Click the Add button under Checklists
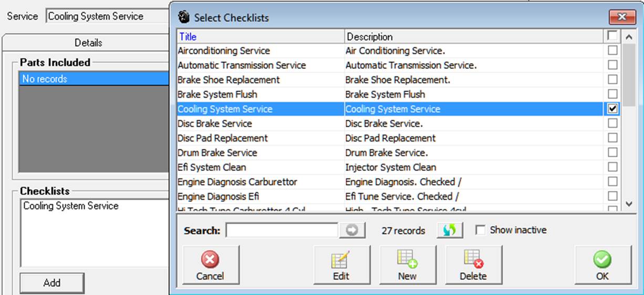The width and height of the screenshot is (644, 295). pyautogui.click(x=52, y=283)
